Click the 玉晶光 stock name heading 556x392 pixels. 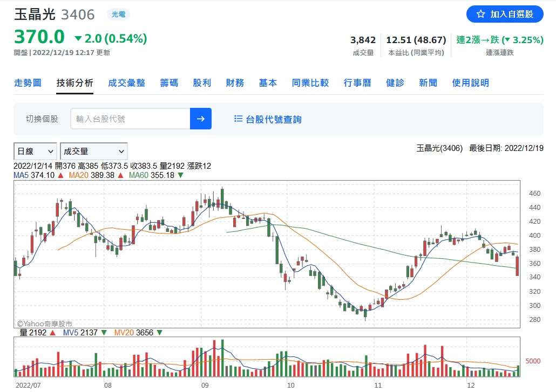pyautogui.click(x=35, y=15)
